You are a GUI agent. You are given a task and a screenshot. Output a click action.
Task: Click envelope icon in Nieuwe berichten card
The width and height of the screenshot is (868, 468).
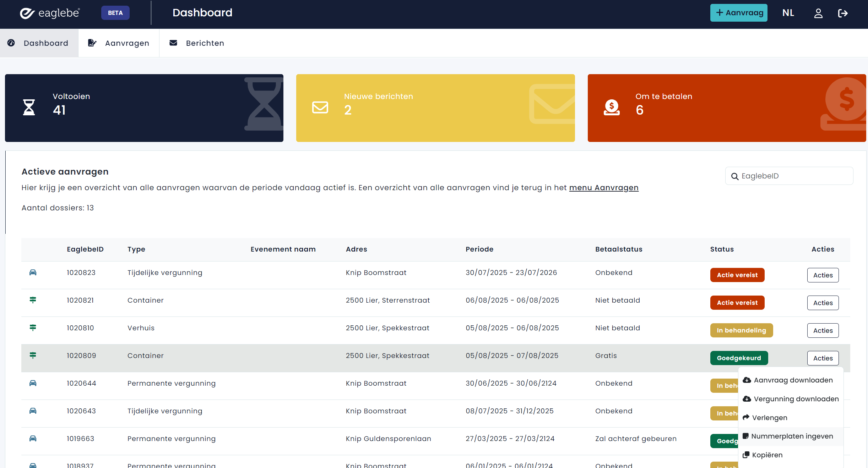coord(320,107)
